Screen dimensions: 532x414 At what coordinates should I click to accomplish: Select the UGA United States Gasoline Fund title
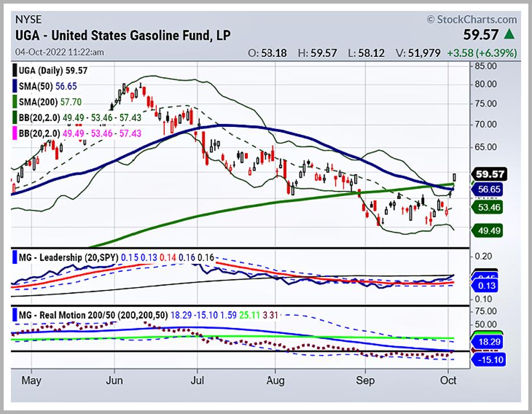pos(123,36)
